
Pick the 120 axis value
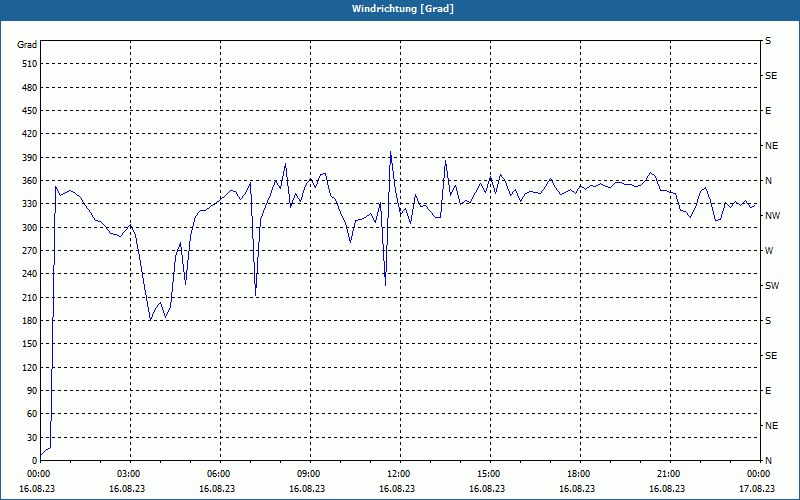coord(30,367)
